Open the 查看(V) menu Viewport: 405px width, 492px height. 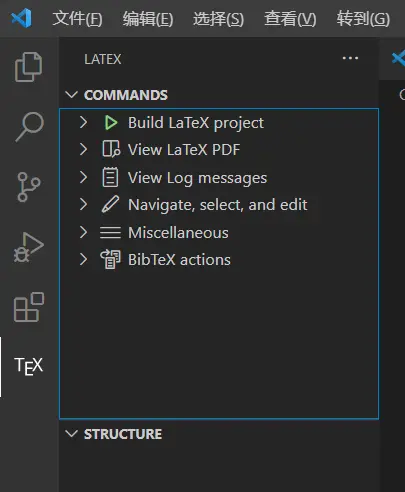(290, 18)
